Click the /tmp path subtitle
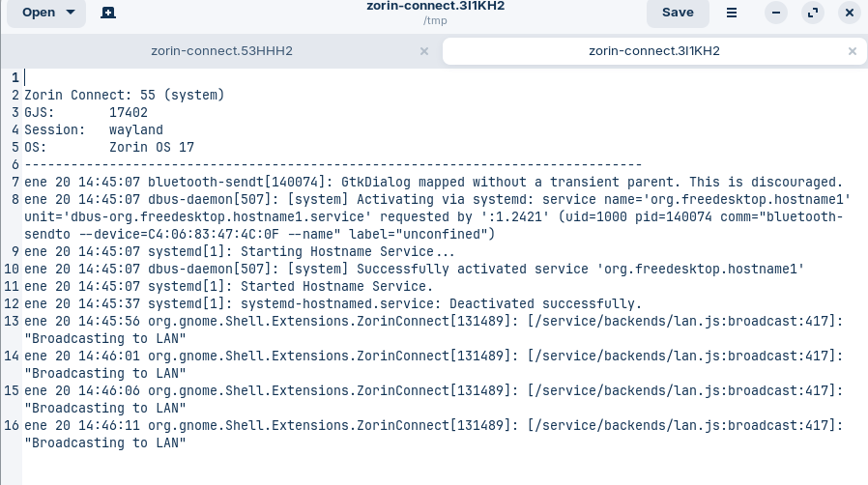 [x=435, y=20]
